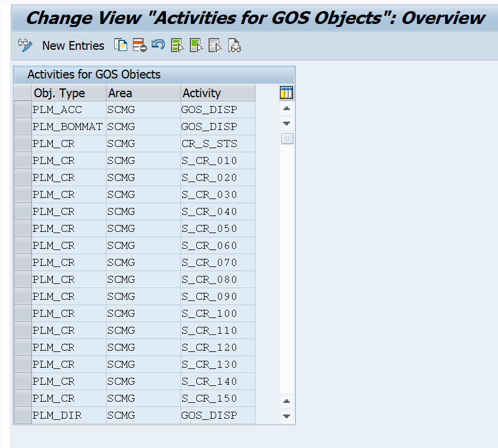498x448 pixels.
Task: Click the S_CR_030 activity cell
Action: (218, 194)
